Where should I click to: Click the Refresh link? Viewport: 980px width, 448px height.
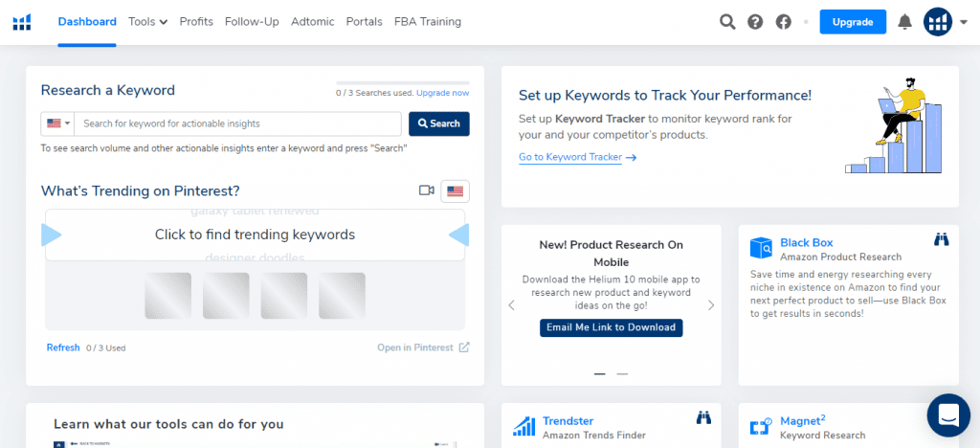point(63,347)
